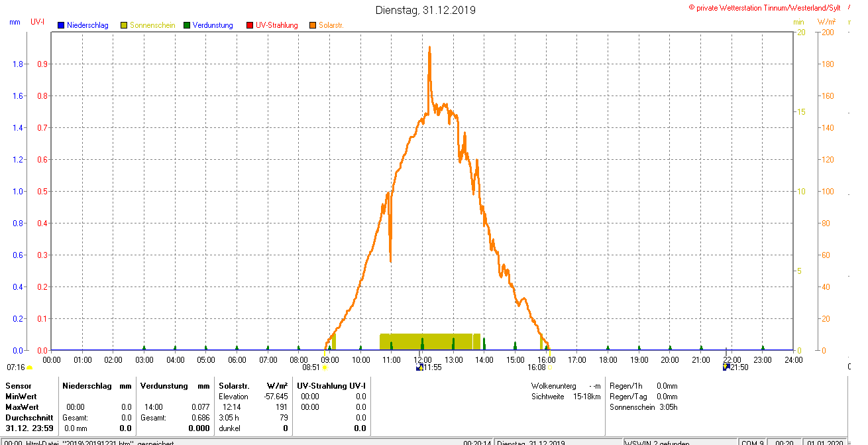Viewport: 868px width, 445px height.
Task: Click the sunrise time label 08:51
Action: coord(311,367)
